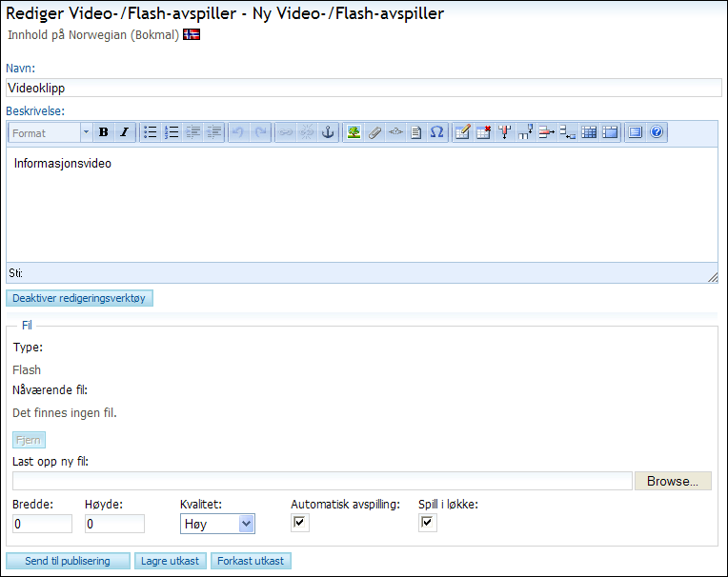728x577 pixels.
Task: Toggle the Automatisk avspilling checkbox
Action: tap(299, 523)
